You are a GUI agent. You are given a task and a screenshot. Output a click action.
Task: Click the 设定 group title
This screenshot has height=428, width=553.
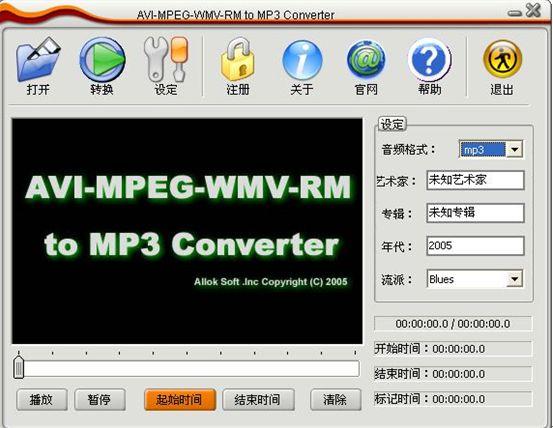pyautogui.click(x=392, y=124)
